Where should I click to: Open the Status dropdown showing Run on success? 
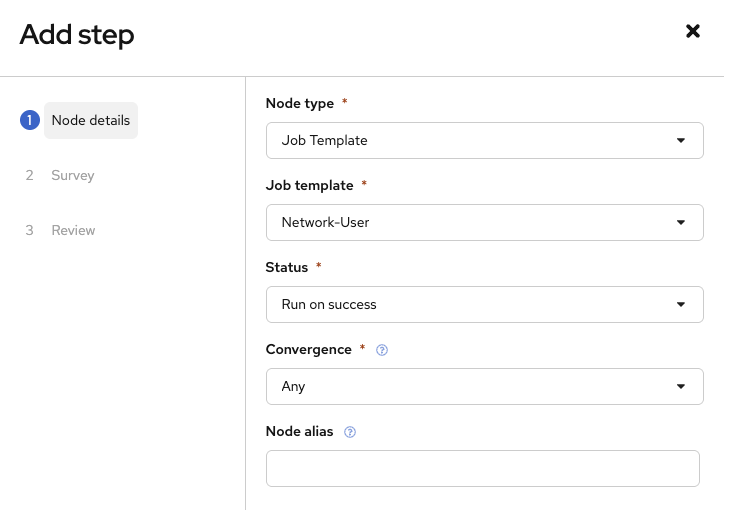(484, 304)
